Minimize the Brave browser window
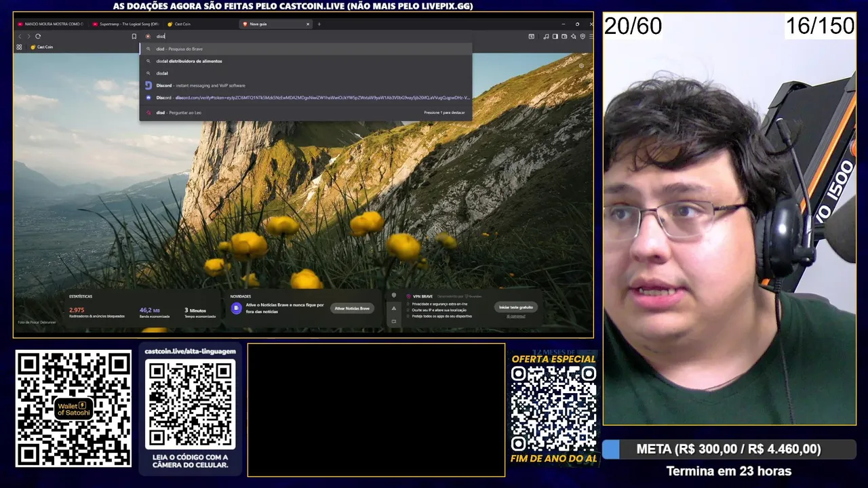The height and width of the screenshot is (488, 868). pyautogui.click(x=562, y=24)
